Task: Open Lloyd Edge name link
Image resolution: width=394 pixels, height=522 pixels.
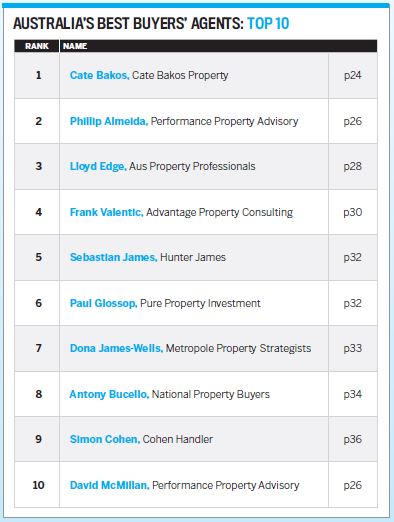Action: pos(98,166)
